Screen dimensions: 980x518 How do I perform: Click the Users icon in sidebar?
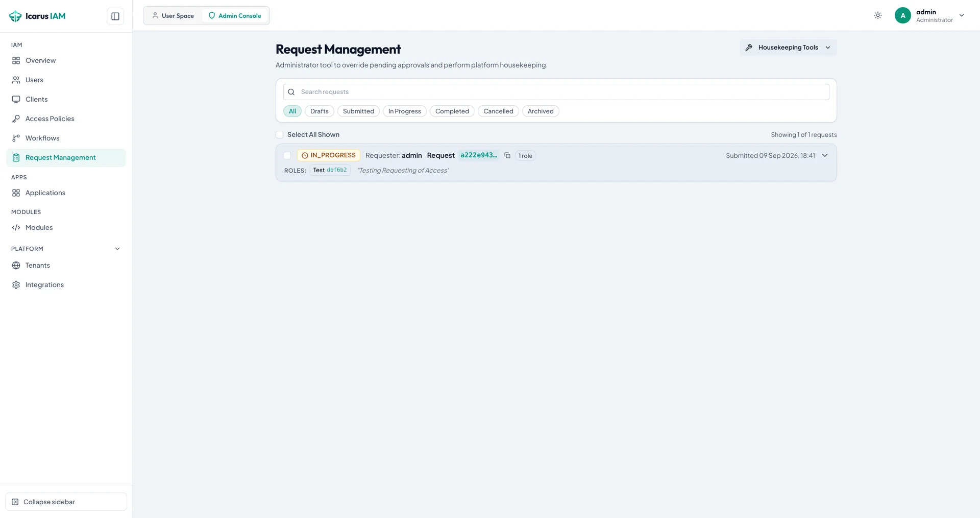pyautogui.click(x=16, y=80)
